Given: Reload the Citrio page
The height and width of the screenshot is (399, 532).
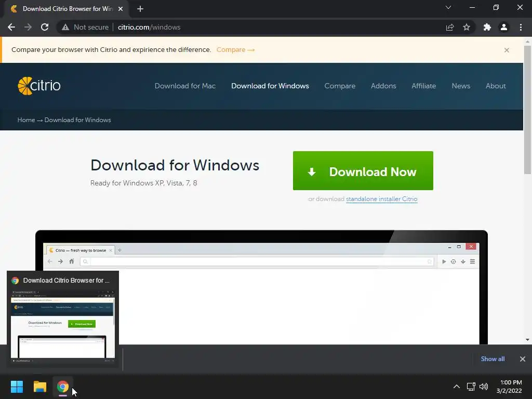Looking at the screenshot, I should (45, 27).
